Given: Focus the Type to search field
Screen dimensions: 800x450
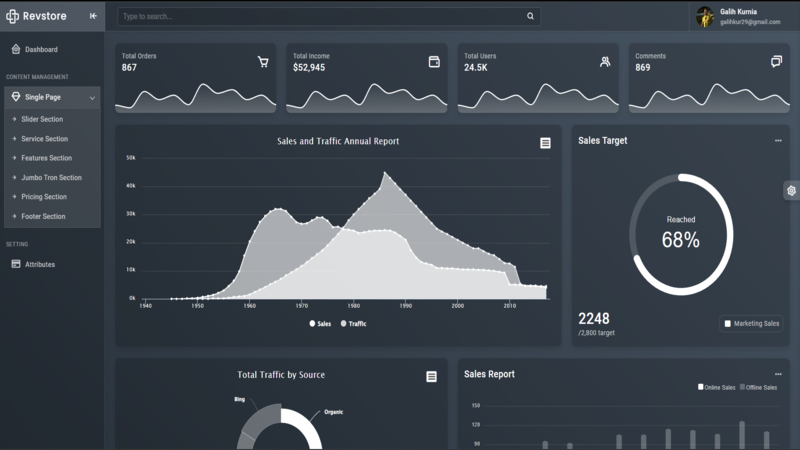Looking at the screenshot, I should tap(329, 16).
